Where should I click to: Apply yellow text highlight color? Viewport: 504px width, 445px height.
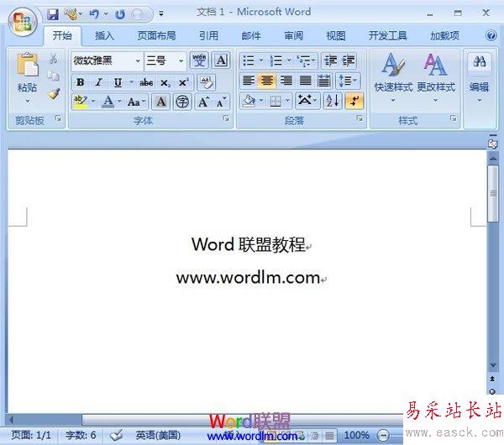point(81,102)
